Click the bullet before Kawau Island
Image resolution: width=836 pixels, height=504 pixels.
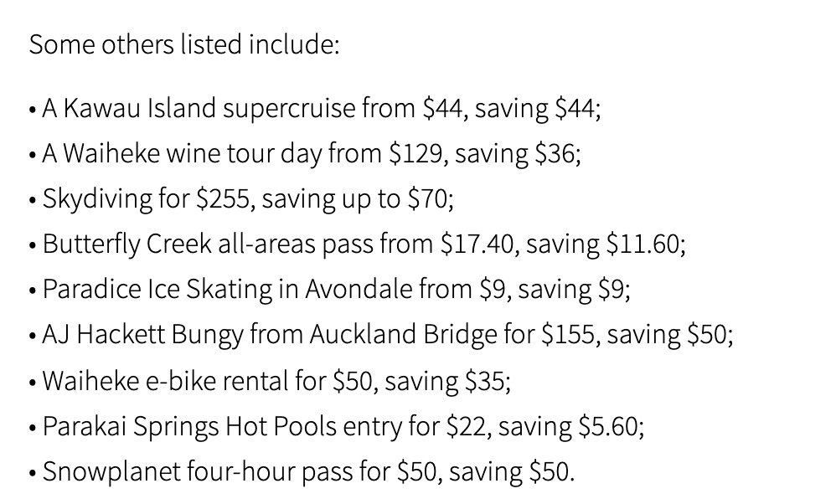(33, 111)
